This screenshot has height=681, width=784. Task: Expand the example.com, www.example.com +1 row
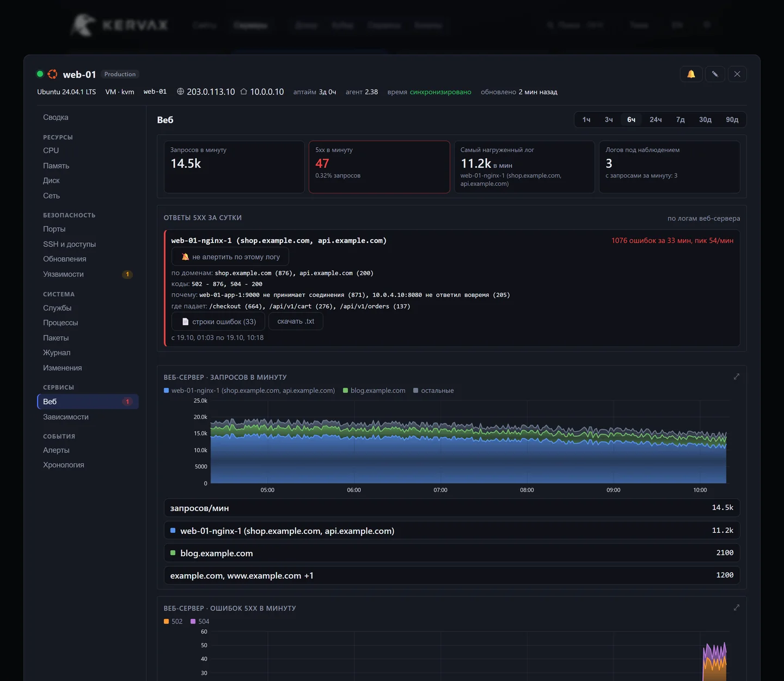coord(452,575)
